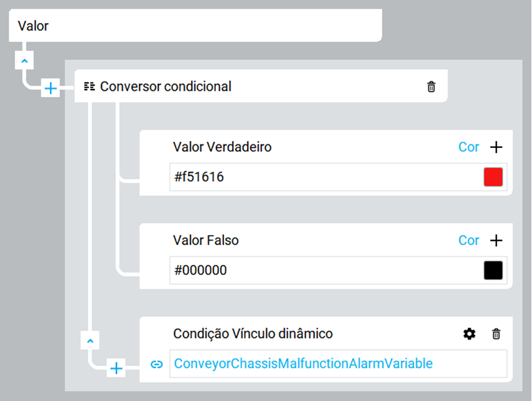Collapse the condition branch chevron
Viewport: 532px width, 401px height.
[90, 341]
